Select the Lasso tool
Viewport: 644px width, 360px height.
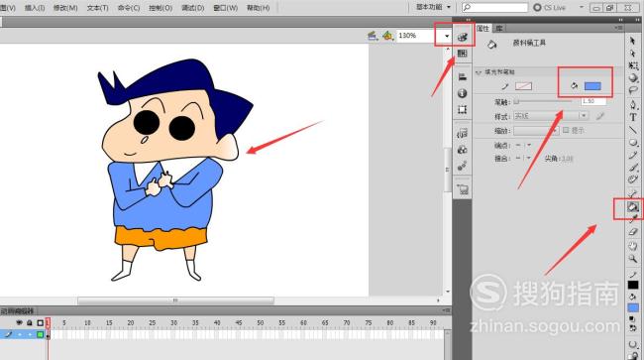633,90
